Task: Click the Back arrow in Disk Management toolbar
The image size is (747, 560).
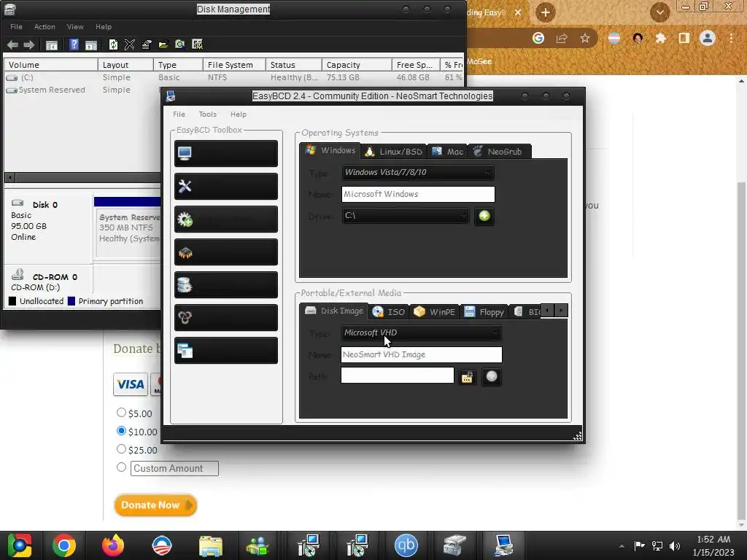Action: tap(12, 44)
